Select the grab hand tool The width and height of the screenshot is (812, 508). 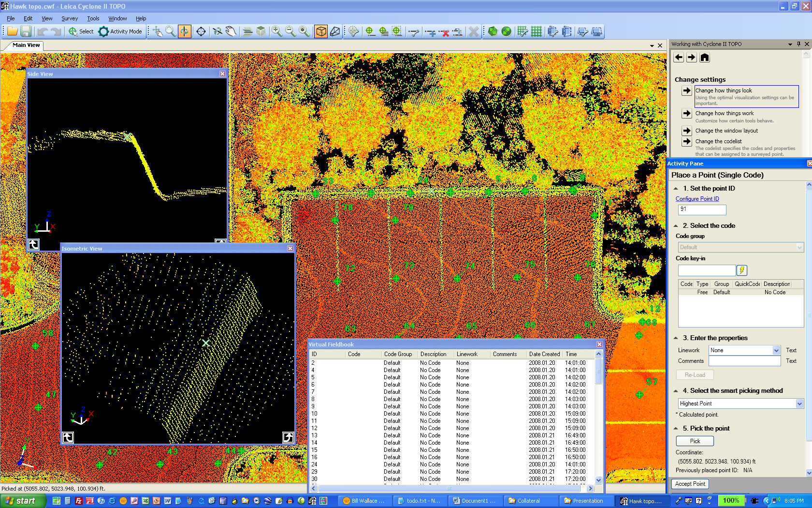coord(231,31)
